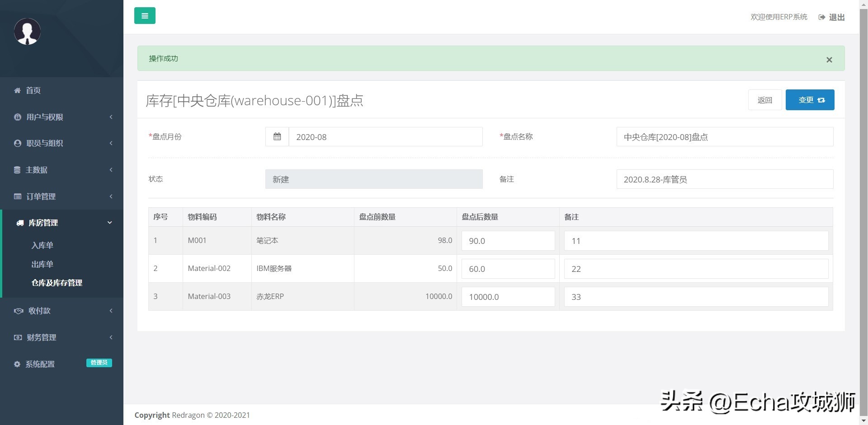Viewport: 868px width, 425px height.
Task: Click the 主数据 sidebar icon
Action: click(x=17, y=169)
